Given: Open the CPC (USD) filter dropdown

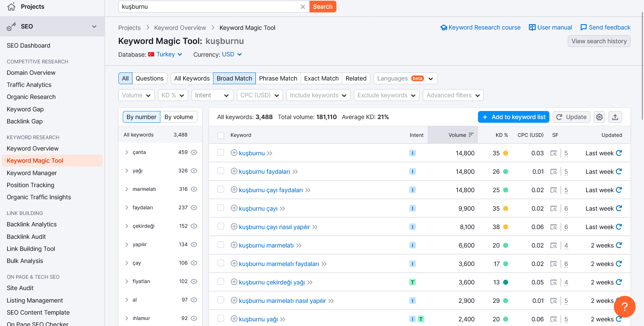Looking at the screenshot, I should pyautogui.click(x=260, y=95).
